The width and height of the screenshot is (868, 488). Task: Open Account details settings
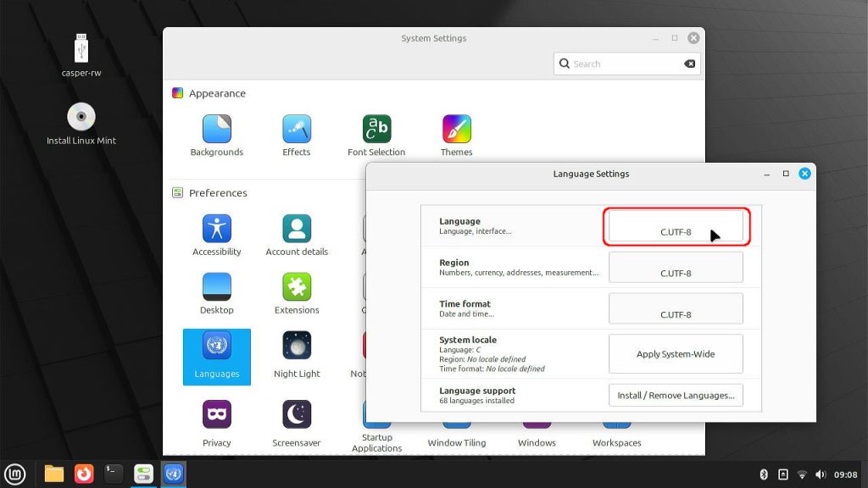[296, 229]
